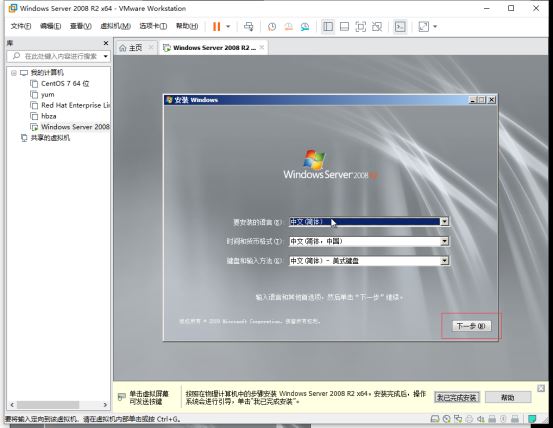Open the 帮助(H) menu

pos(187,26)
